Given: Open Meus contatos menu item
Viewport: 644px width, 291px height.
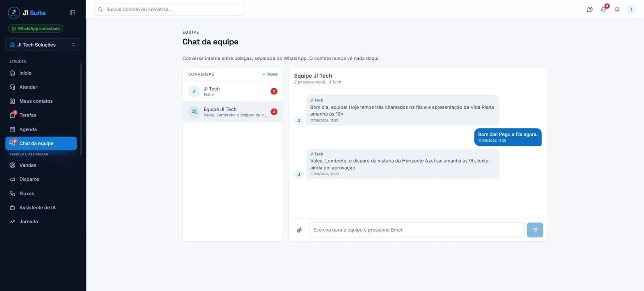Looking at the screenshot, I should 41,101.
